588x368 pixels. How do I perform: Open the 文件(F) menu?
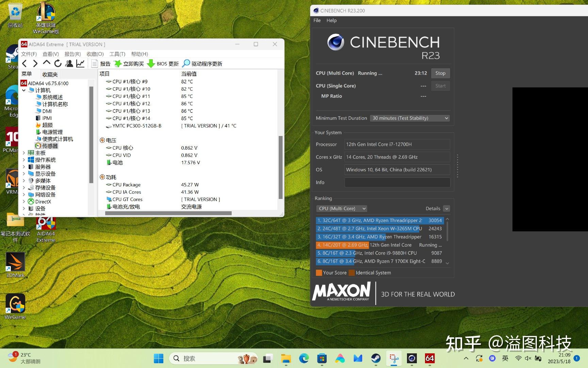point(29,54)
